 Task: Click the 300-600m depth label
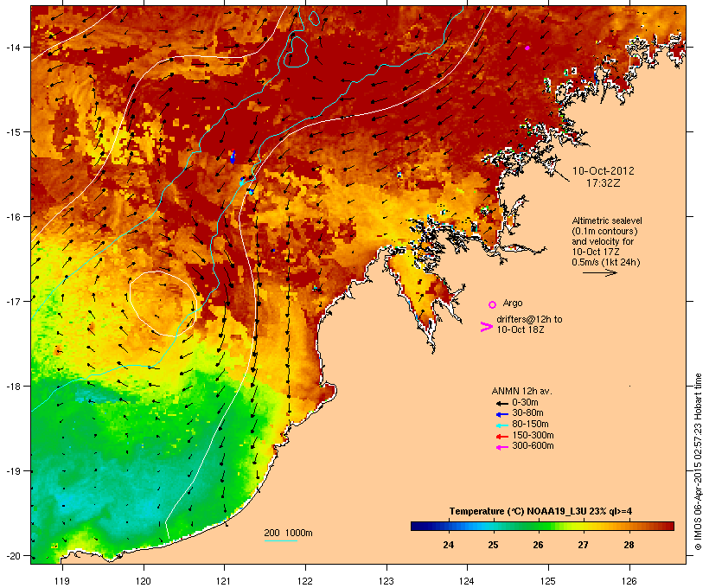click(533, 446)
